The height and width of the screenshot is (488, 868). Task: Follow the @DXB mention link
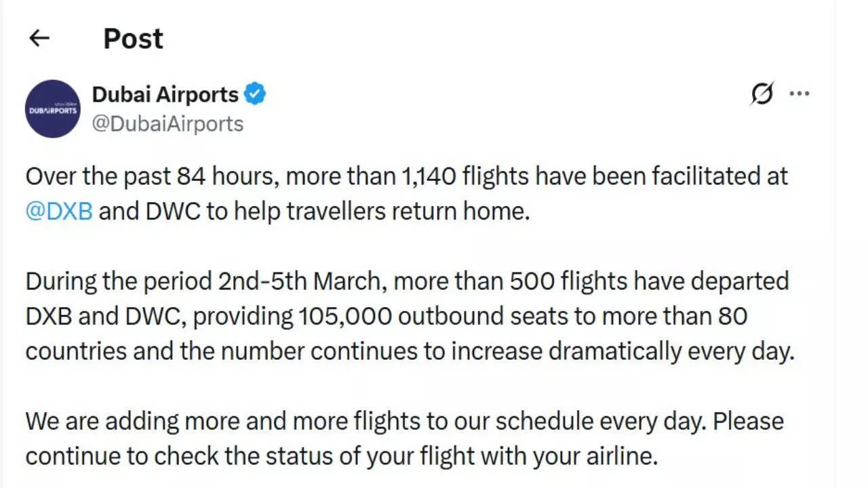59,211
